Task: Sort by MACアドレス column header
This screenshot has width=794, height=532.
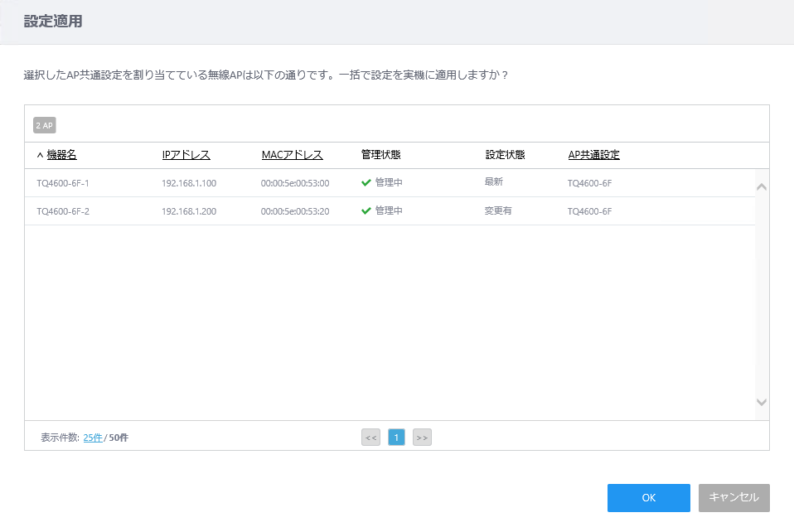Action: [x=293, y=155]
